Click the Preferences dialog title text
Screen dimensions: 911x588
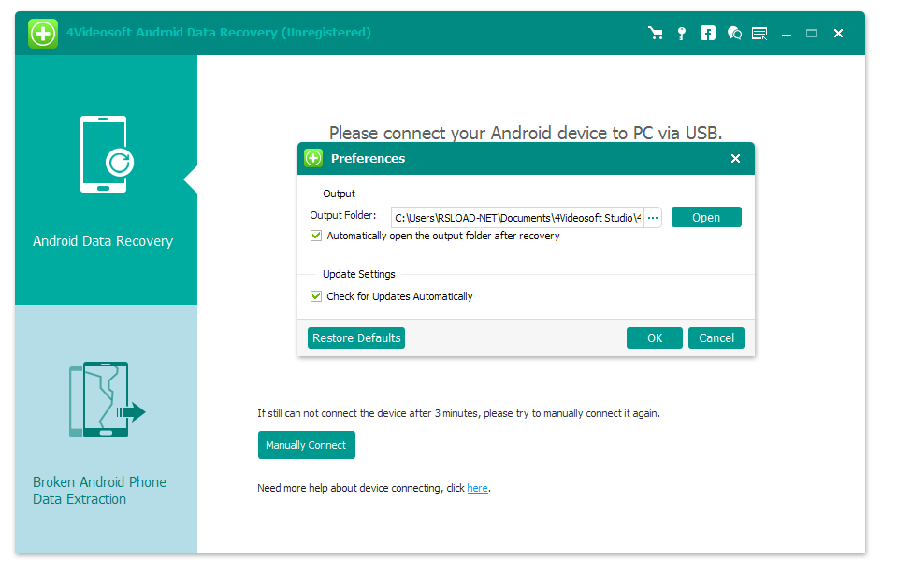[368, 159]
